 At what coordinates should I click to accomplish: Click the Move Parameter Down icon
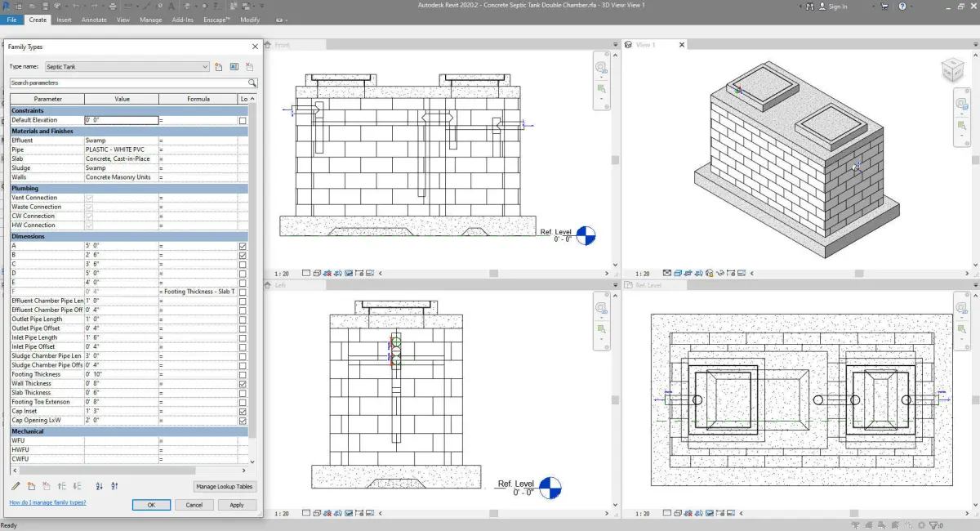click(x=76, y=486)
